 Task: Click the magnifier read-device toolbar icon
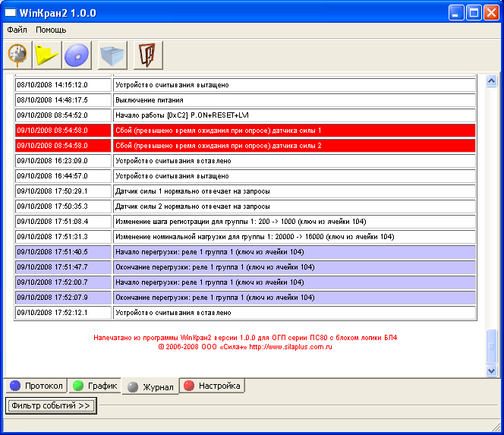(x=17, y=55)
